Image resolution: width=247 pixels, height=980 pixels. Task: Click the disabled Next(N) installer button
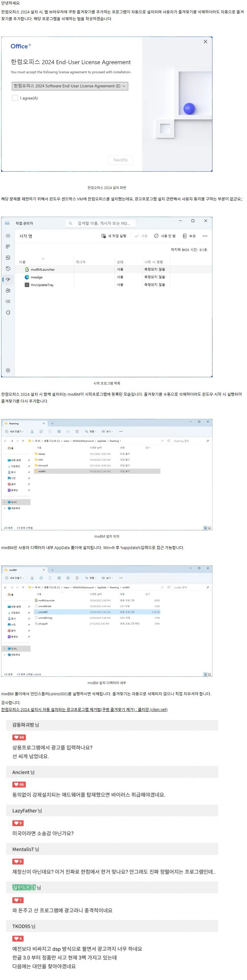click(120, 160)
